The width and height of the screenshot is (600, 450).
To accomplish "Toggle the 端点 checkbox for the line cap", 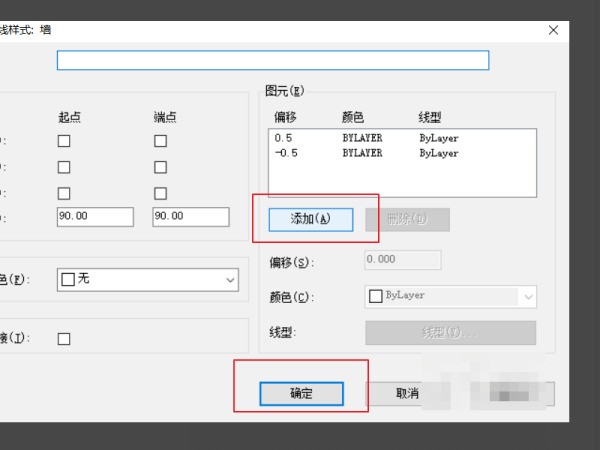I will click(x=160, y=142).
